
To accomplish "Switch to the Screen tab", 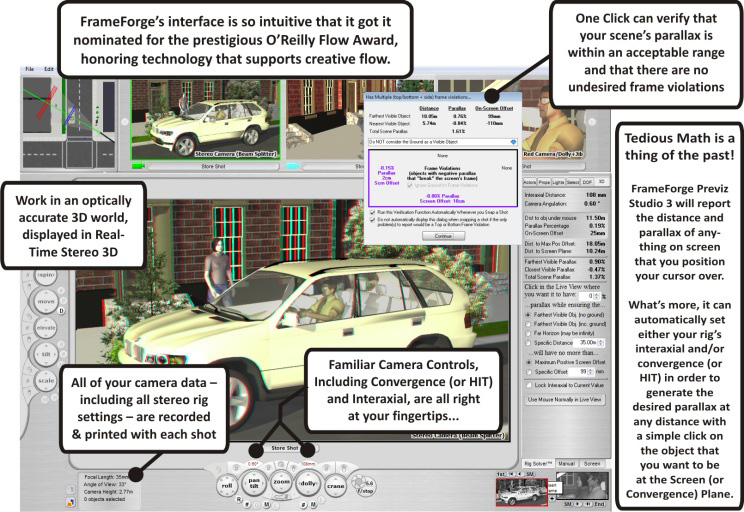I will (592, 464).
